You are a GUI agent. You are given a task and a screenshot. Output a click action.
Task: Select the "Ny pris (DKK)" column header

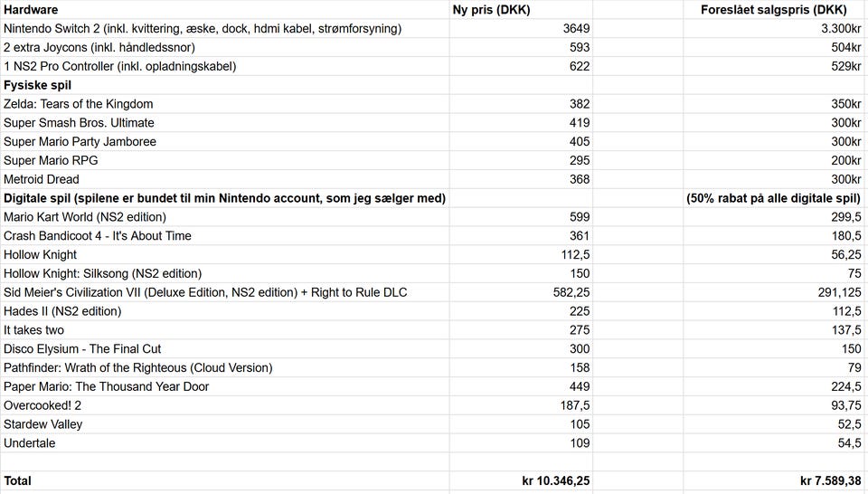pyautogui.click(x=521, y=9)
